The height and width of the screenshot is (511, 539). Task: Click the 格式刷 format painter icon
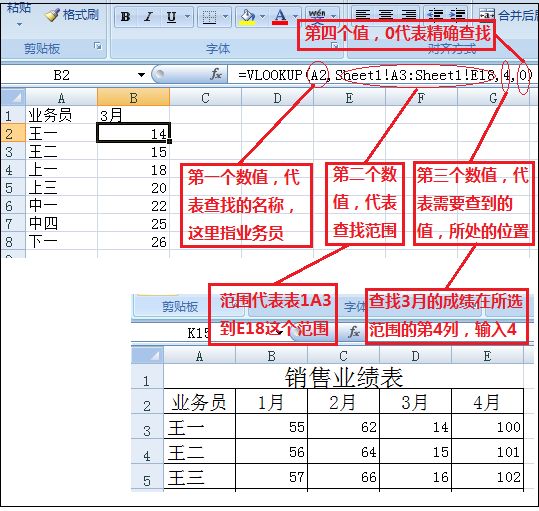(x=52, y=15)
